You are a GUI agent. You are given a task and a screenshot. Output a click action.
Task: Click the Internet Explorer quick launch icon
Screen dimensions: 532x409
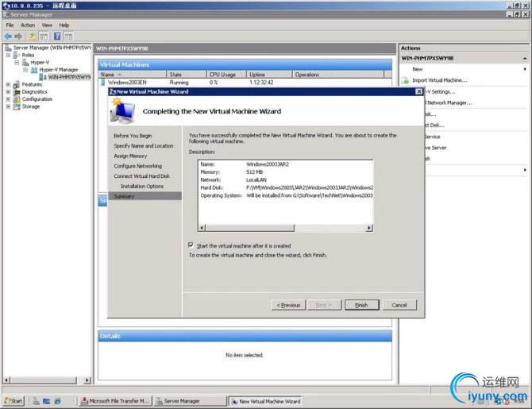[x=58, y=401]
